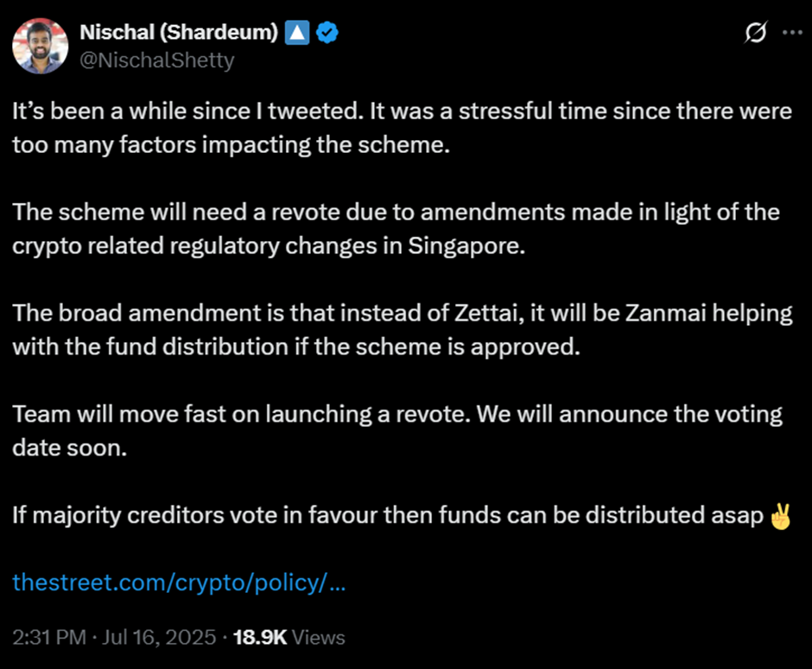This screenshot has width=812, height=669.
Task: Click the blue verified checkmark badge
Action: pyautogui.click(x=327, y=33)
